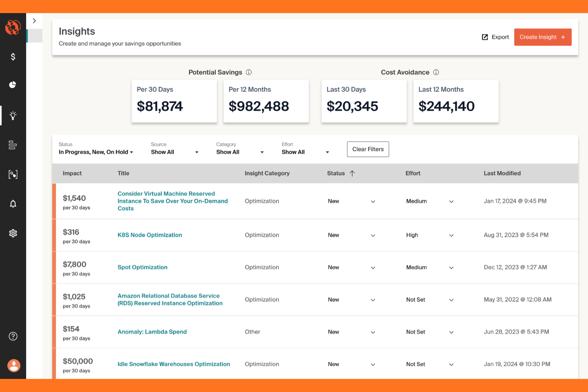588x392 pixels.
Task: Open the Effort dropdown for Spot Optimization row
Action: click(x=451, y=267)
